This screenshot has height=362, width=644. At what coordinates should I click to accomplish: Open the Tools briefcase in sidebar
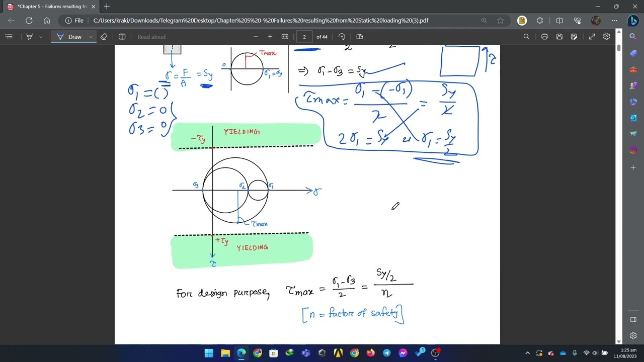[x=633, y=69]
